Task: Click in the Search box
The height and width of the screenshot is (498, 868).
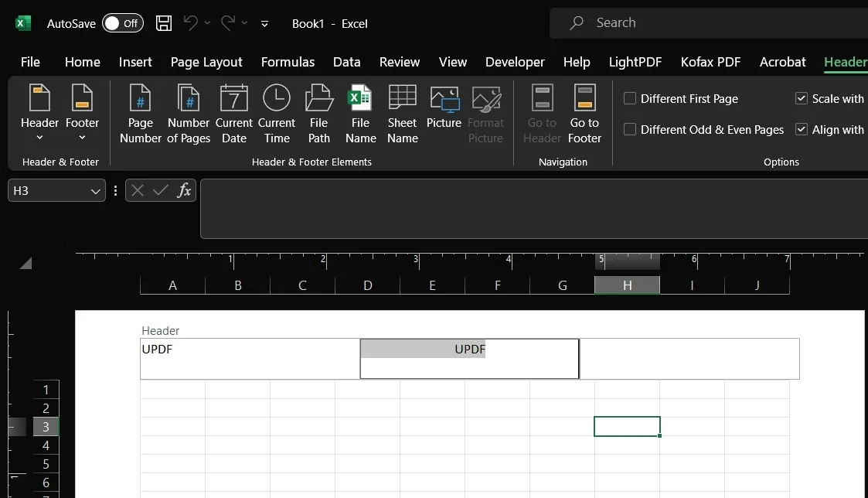Action: [x=709, y=22]
